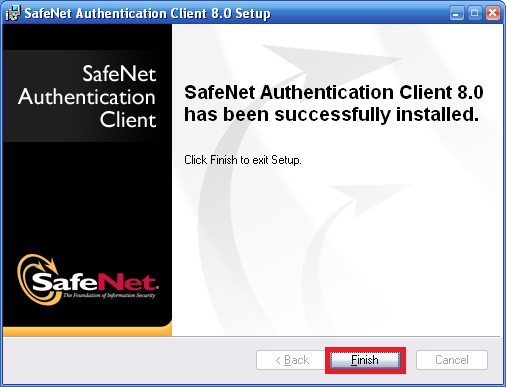Click 'The Foundation of Information Security' tagline
The height and width of the screenshot is (387, 506).
click(x=109, y=295)
